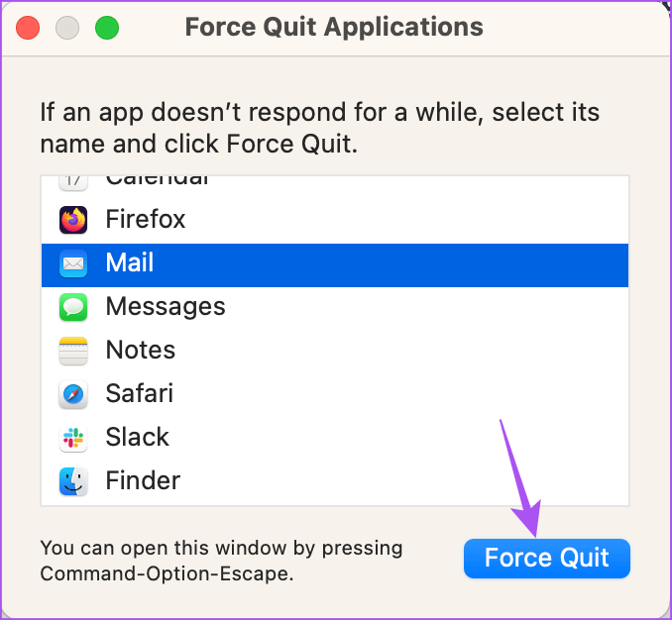Select the partly visible Calendar name
This screenshot has height=620, width=672.
[x=157, y=181]
